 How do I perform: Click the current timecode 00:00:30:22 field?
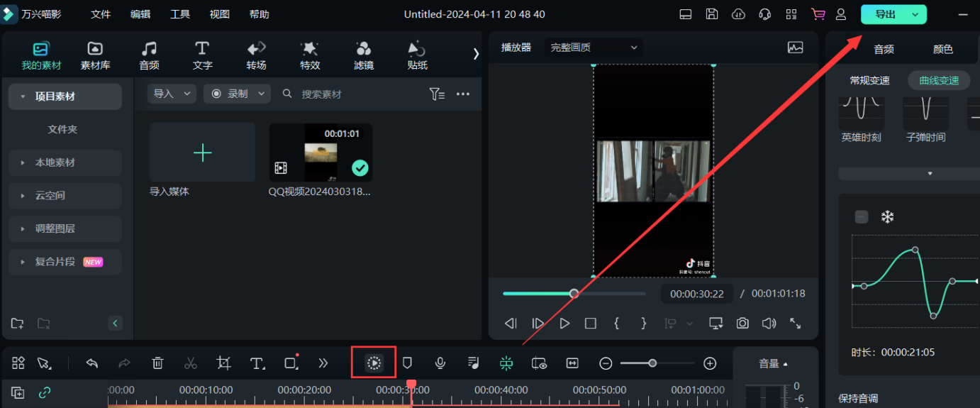coord(697,294)
